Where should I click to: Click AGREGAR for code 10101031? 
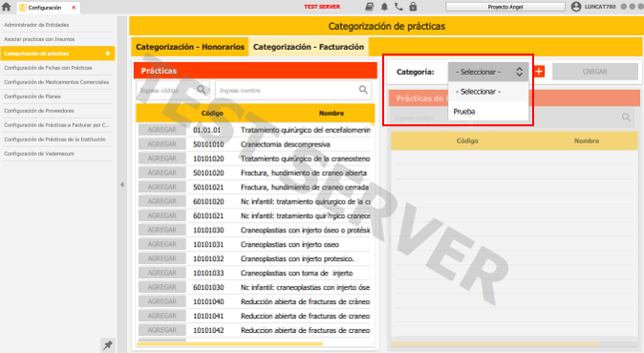coord(161,244)
